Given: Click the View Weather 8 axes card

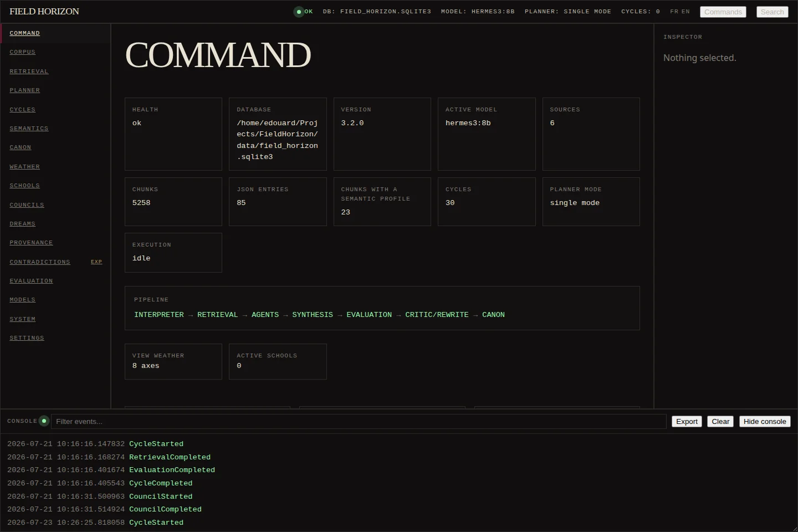Looking at the screenshot, I should pos(173,361).
